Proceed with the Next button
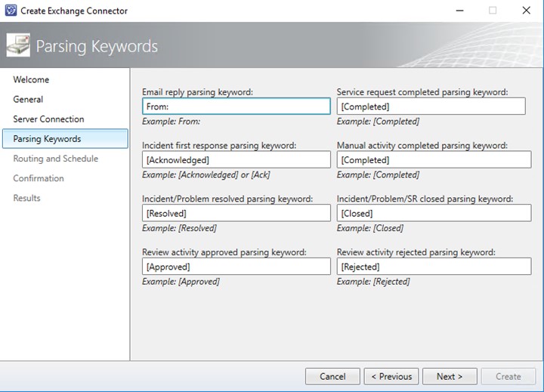The height and width of the screenshot is (392, 544). [450, 376]
